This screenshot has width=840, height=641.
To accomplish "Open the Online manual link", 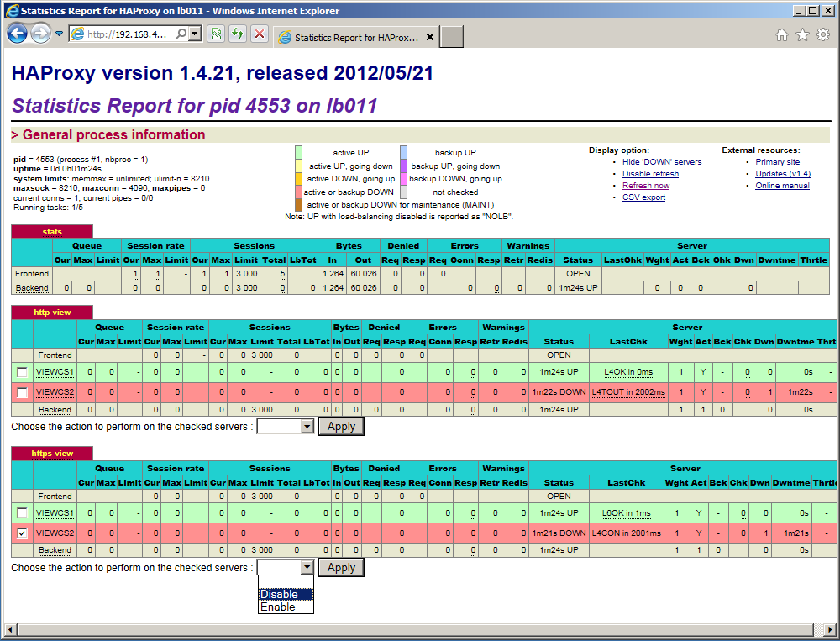I will (782, 186).
